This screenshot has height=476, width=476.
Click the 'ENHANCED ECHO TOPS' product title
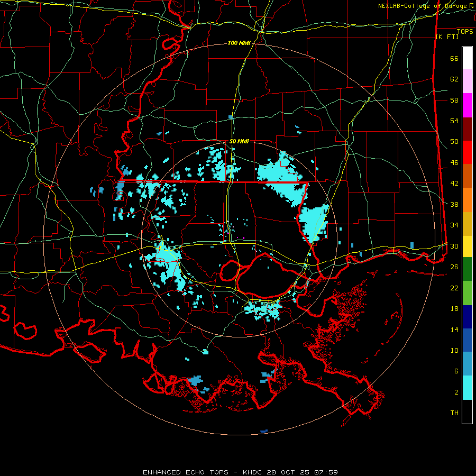[186, 472]
